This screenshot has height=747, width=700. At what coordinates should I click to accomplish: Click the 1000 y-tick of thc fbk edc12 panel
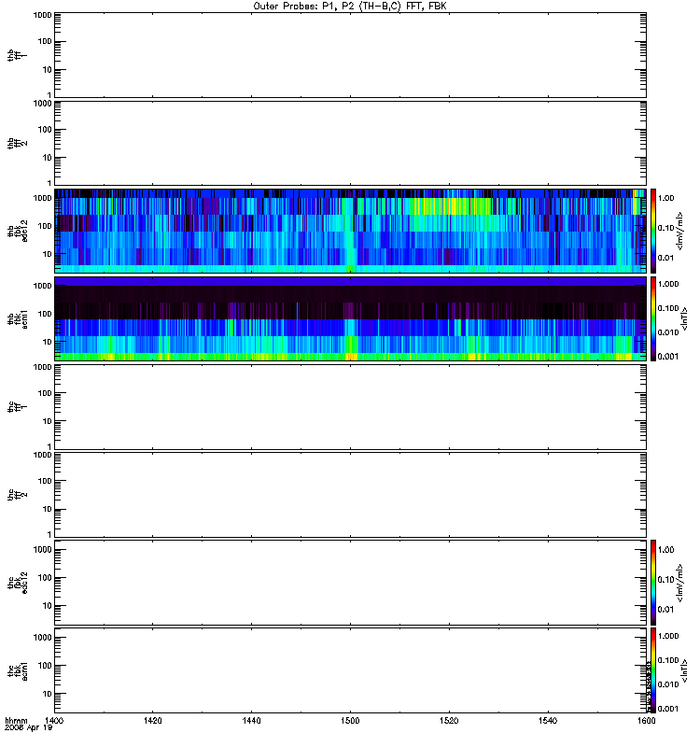(x=42, y=550)
